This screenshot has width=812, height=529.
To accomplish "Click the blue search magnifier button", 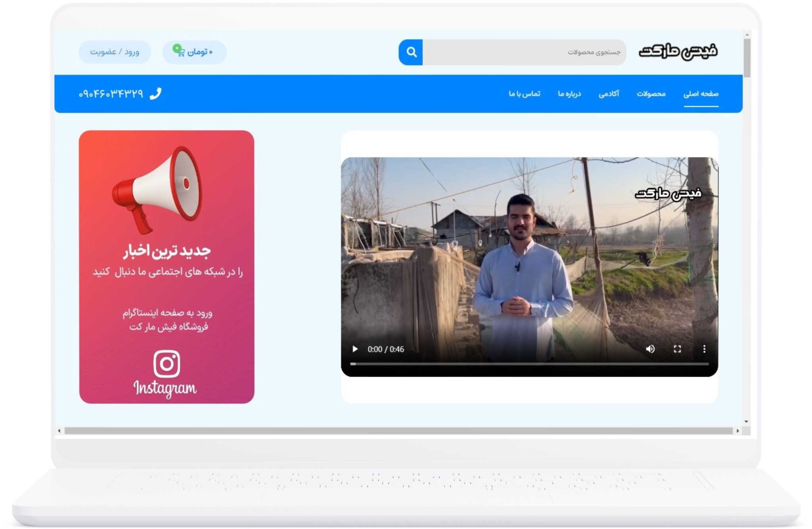I will point(411,52).
